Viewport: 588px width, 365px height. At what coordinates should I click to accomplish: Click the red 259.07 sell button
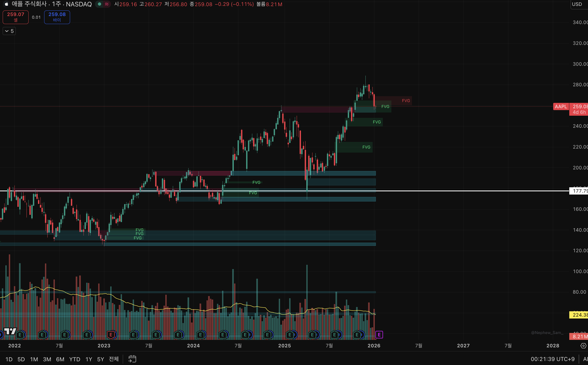16,17
